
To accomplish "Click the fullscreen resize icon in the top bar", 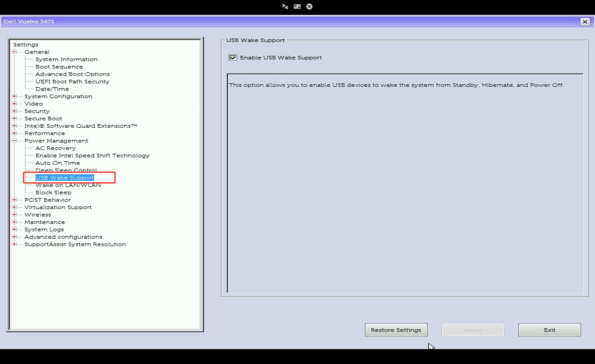I will [297, 7].
